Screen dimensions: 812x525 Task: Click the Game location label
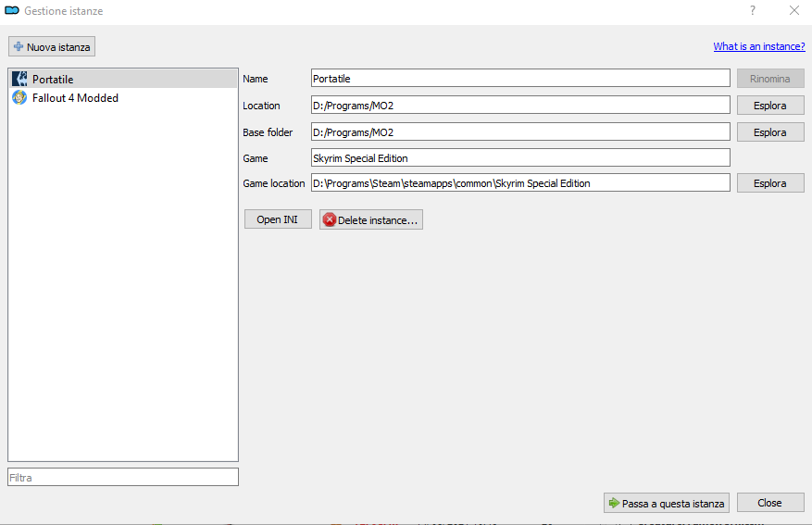(274, 183)
